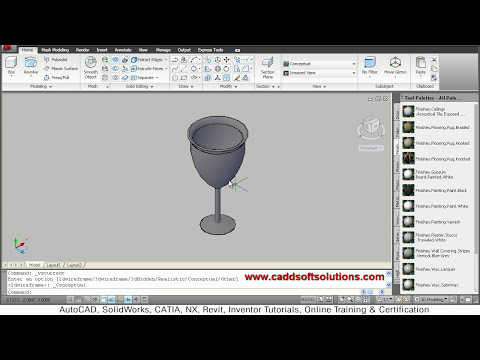
Task: Expand the Modeling panel dropdown arrow
Action: (x=51, y=87)
